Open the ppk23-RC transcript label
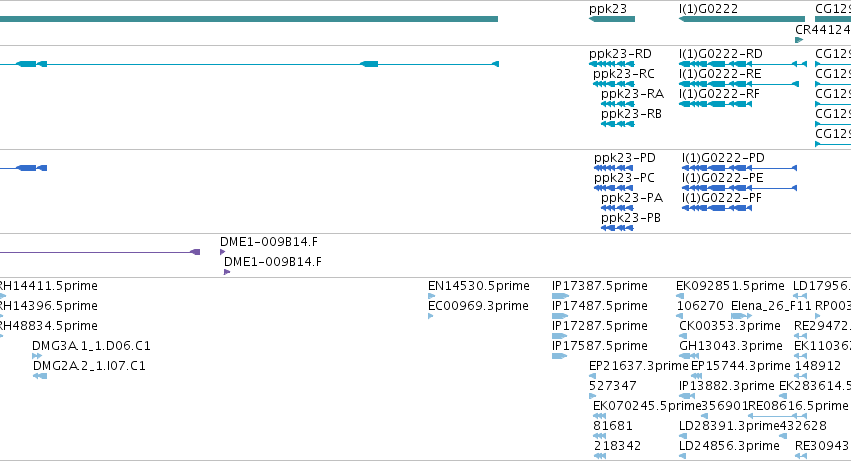The height and width of the screenshot is (461, 851). [624, 74]
